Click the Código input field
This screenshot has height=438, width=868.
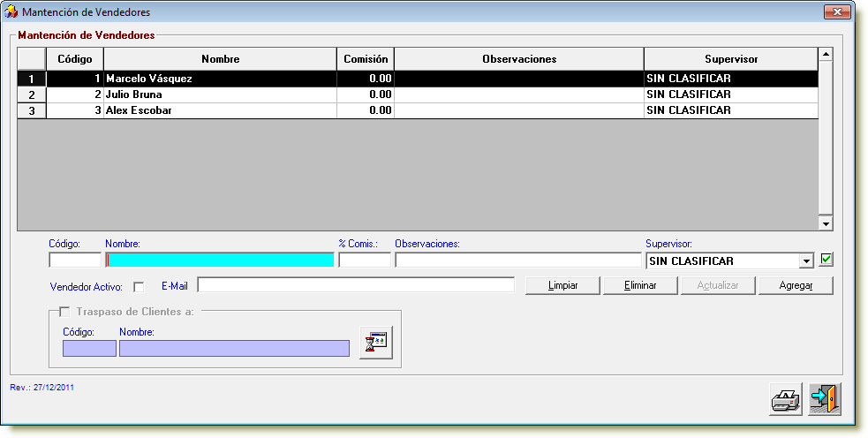(75, 261)
